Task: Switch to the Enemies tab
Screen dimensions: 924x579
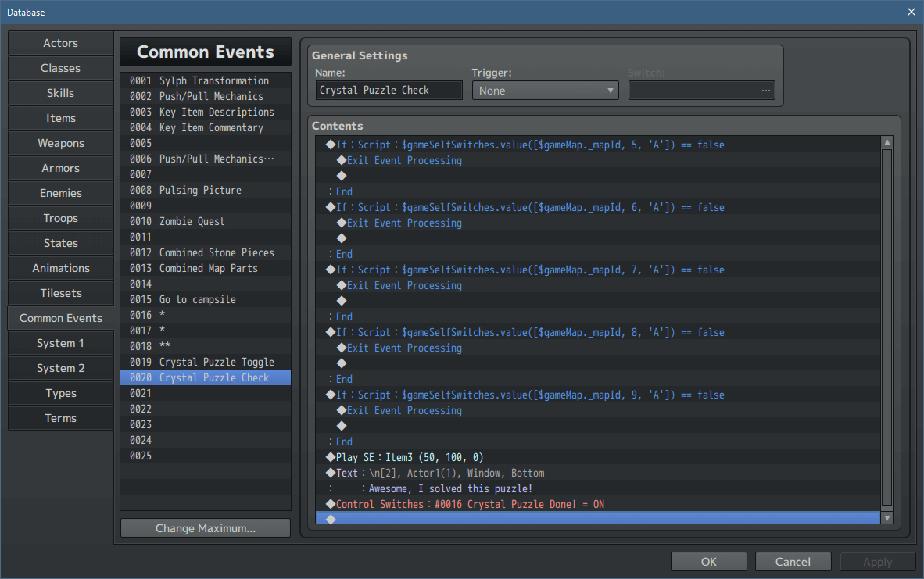Action: (x=61, y=193)
